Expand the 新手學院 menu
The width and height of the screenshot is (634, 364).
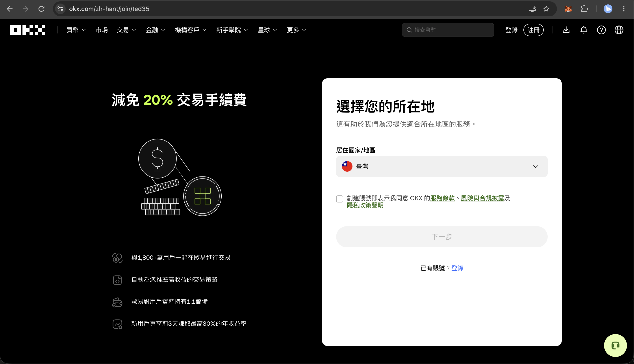tap(232, 30)
